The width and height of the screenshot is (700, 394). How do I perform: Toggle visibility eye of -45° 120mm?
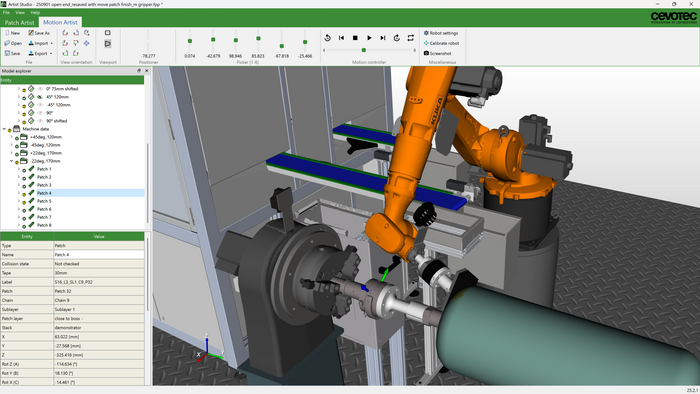click(40, 105)
